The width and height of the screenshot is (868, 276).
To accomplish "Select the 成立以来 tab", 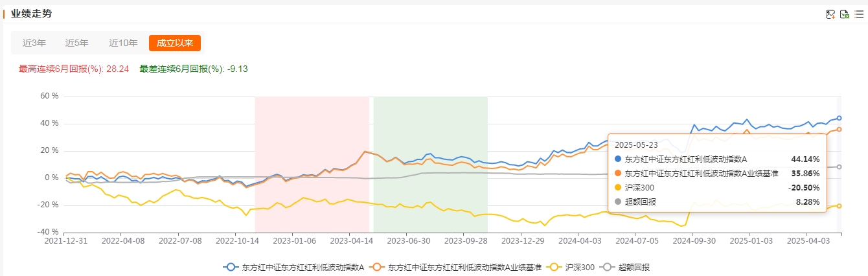I will coord(174,43).
